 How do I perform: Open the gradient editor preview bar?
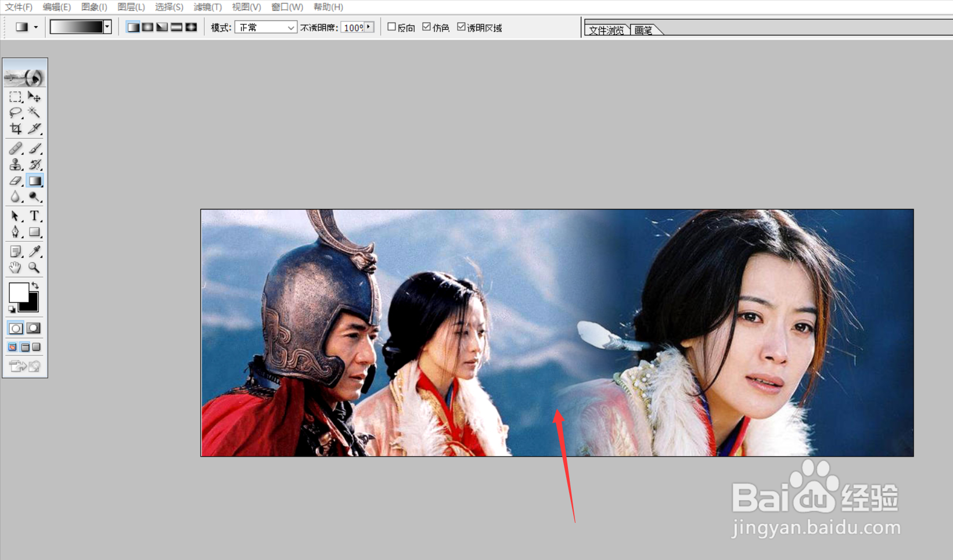click(x=77, y=27)
